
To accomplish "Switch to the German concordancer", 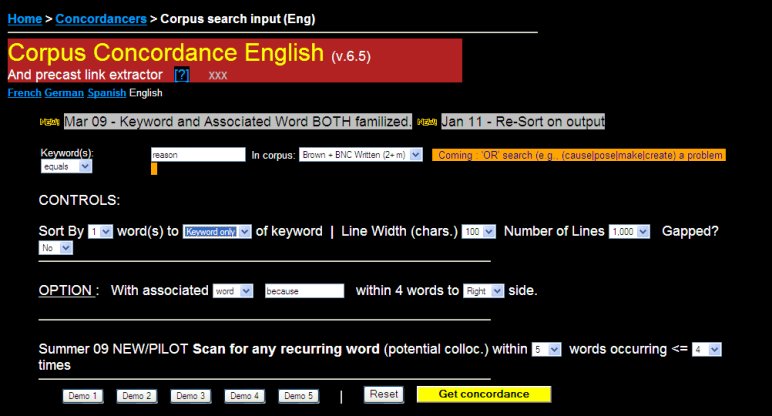I will click(x=64, y=93).
